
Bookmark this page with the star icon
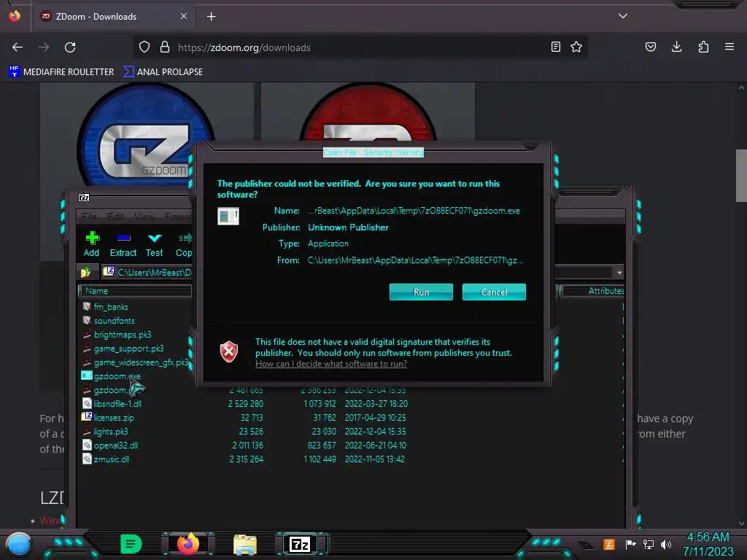click(x=576, y=47)
